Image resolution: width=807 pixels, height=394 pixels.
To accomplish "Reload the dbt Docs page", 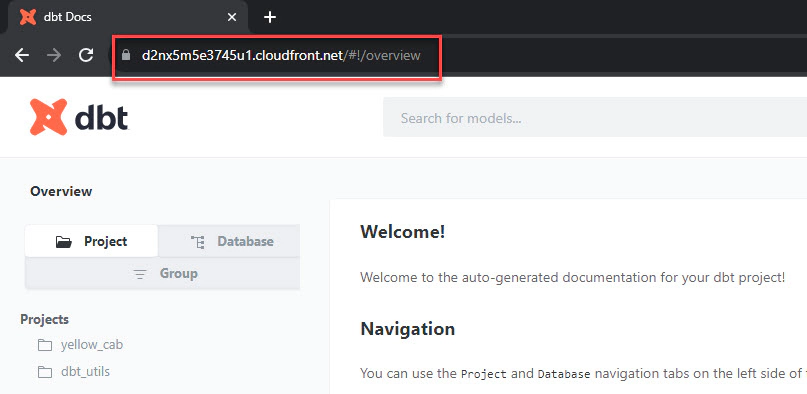I will [86, 55].
